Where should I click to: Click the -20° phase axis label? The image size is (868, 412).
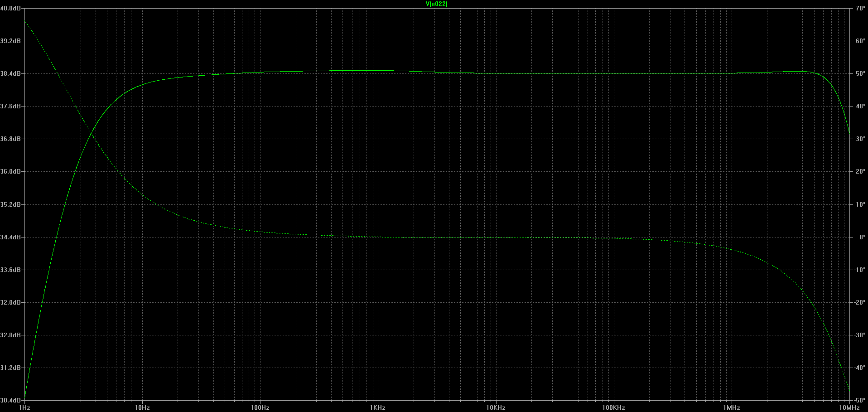[x=859, y=302]
